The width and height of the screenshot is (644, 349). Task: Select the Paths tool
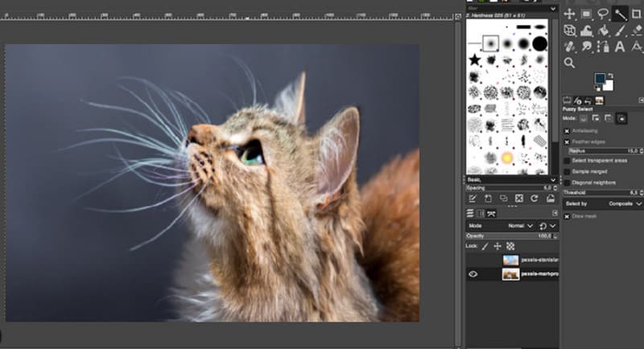(x=603, y=47)
